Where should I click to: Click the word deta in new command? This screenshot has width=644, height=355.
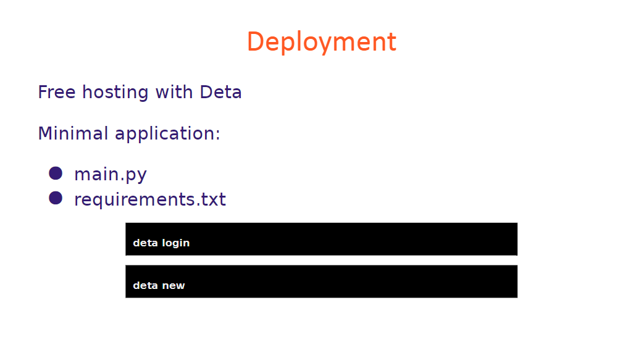[x=145, y=286]
